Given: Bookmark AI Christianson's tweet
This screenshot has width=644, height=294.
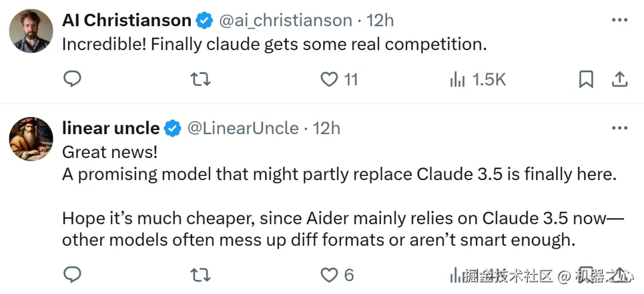Looking at the screenshot, I should pyautogui.click(x=586, y=79).
